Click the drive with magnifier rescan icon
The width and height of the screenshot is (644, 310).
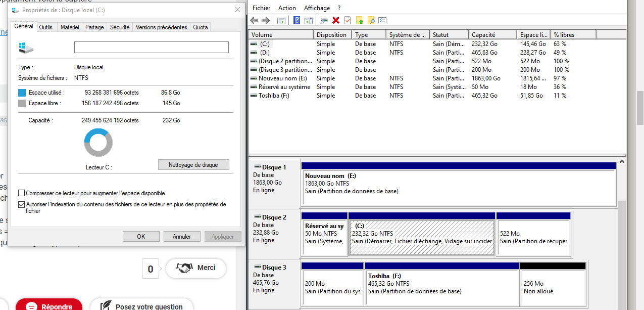point(324,20)
